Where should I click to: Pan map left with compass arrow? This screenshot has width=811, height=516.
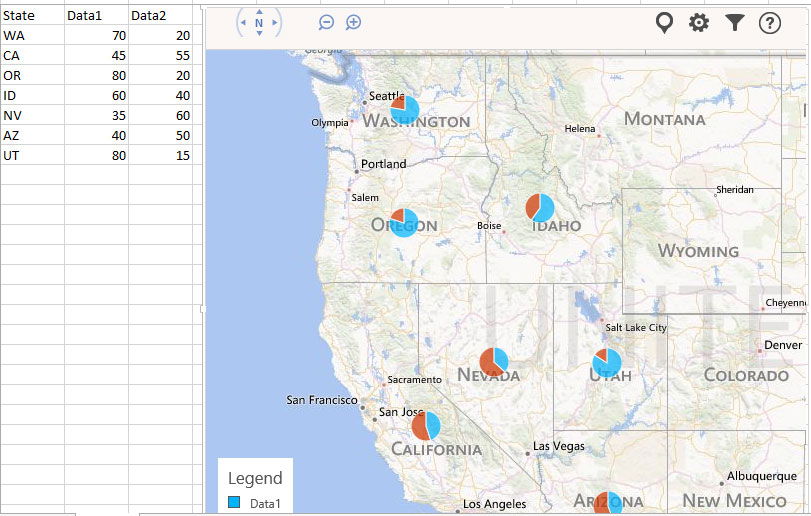click(243, 23)
